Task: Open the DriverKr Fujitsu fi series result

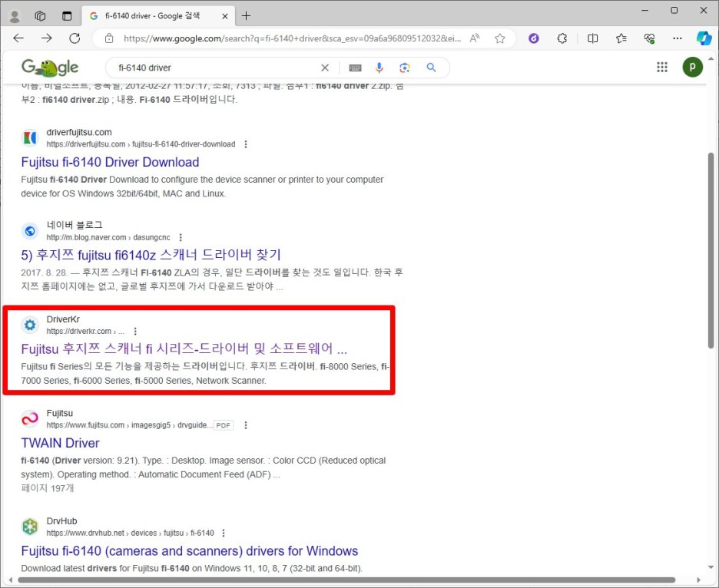Action: click(x=184, y=349)
